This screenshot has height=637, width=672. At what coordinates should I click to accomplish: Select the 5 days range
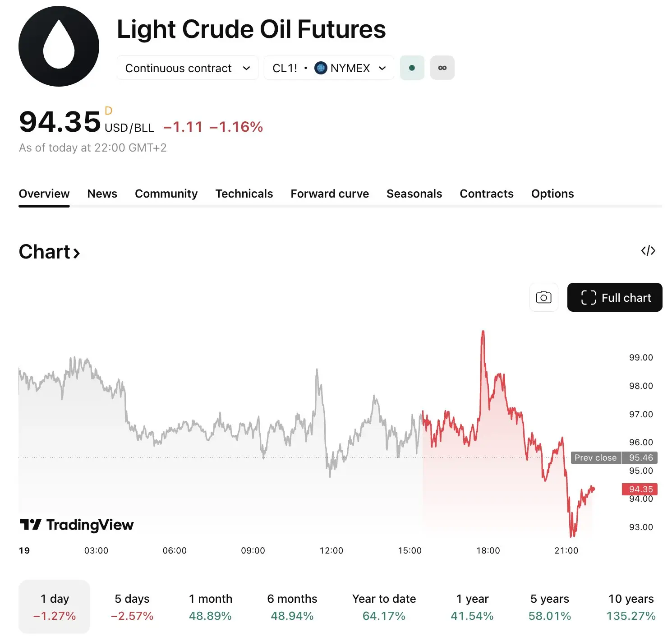[132, 607]
